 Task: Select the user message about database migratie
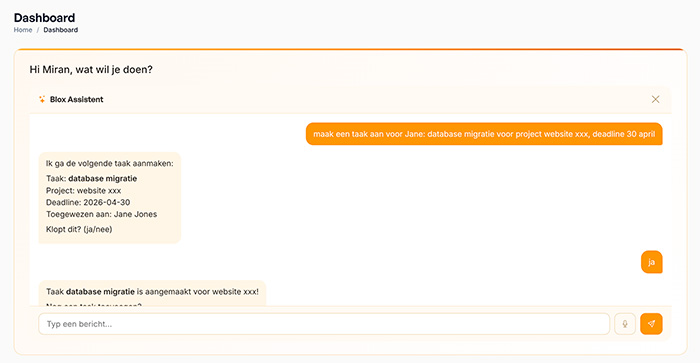(484, 134)
